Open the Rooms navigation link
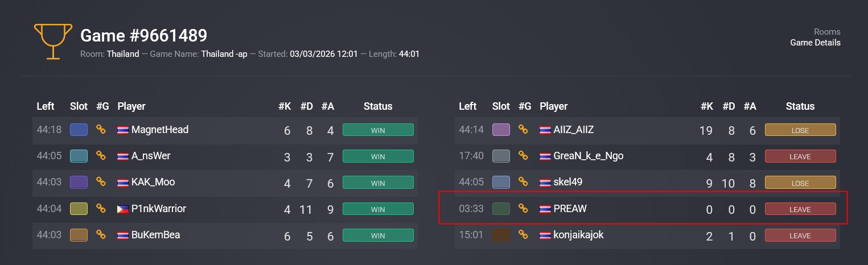The height and width of the screenshot is (265, 868). tap(827, 32)
